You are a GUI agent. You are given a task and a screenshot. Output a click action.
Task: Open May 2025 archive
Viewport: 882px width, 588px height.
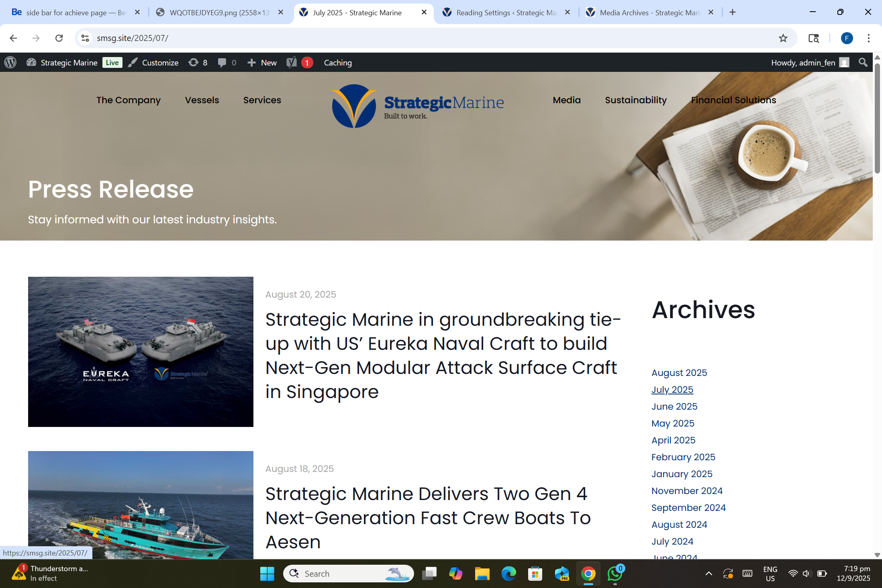(673, 423)
